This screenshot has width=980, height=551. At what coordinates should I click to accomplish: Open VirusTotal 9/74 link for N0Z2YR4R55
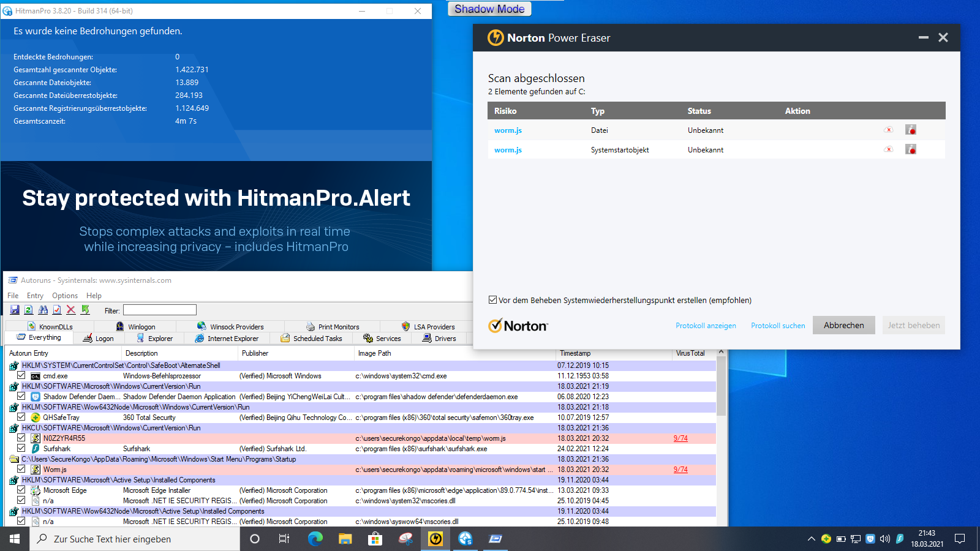(680, 438)
